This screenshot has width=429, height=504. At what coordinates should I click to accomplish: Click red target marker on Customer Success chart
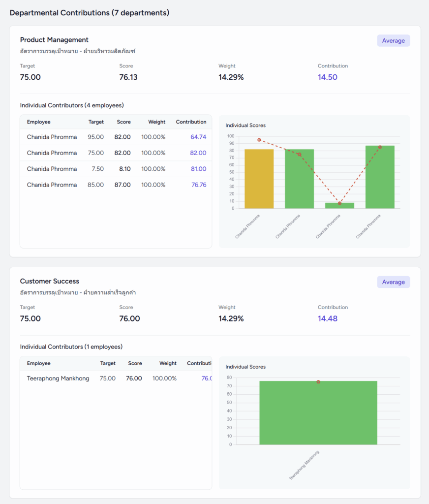318,382
